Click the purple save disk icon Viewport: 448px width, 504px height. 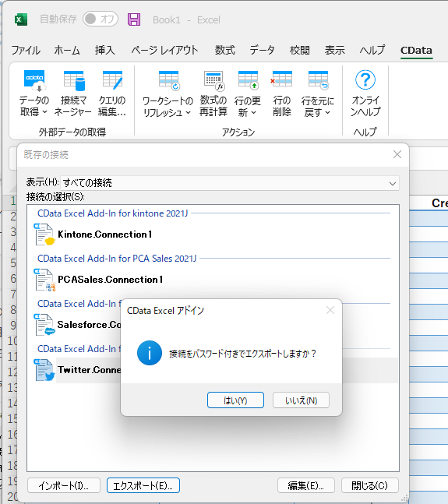pyautogui.click(x=134, y=19)
